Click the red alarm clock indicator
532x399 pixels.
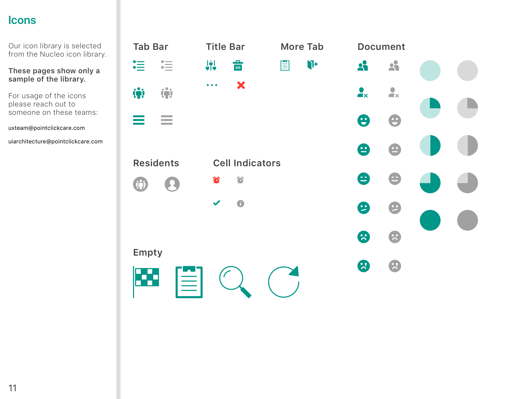click(x=216, y=180)
